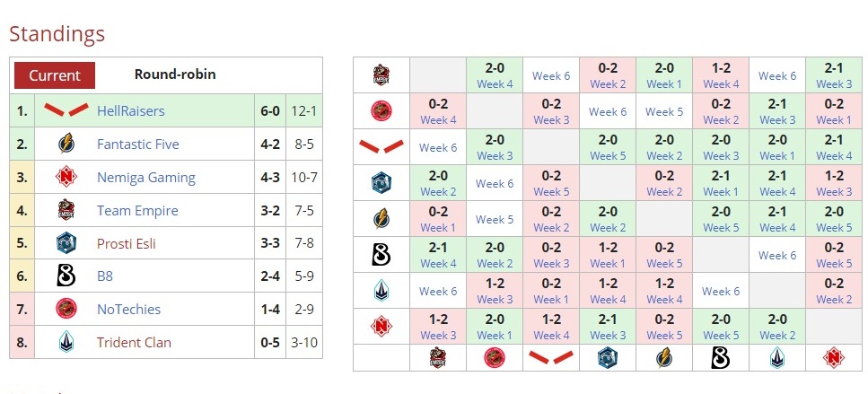Click the Fantastic Five logo beside its name
868x394 pixels.
click(66, 144)
